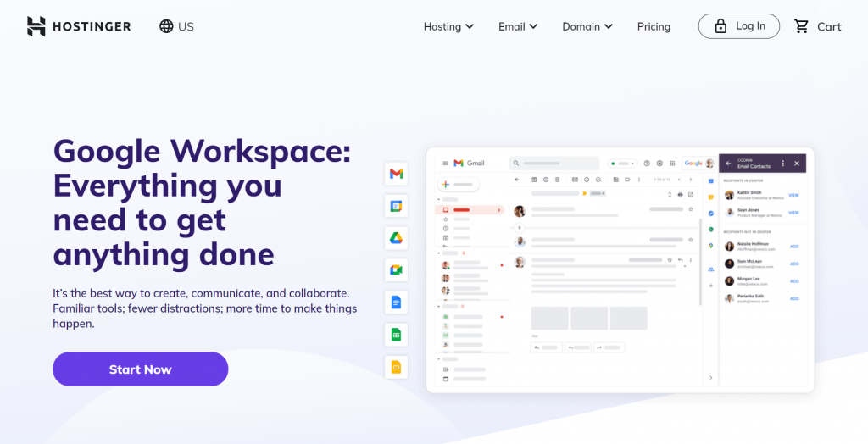Open the Pricing page
The width and height of the screenshot is (868, 444).
coord(654,26)
